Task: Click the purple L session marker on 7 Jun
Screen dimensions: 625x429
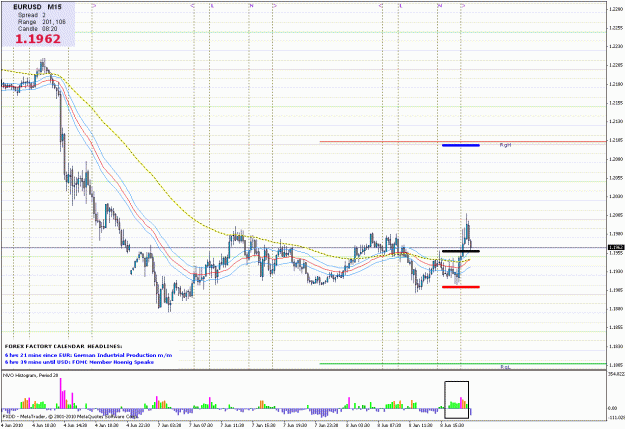Action: pyautogui.click(x=212, y=6)
